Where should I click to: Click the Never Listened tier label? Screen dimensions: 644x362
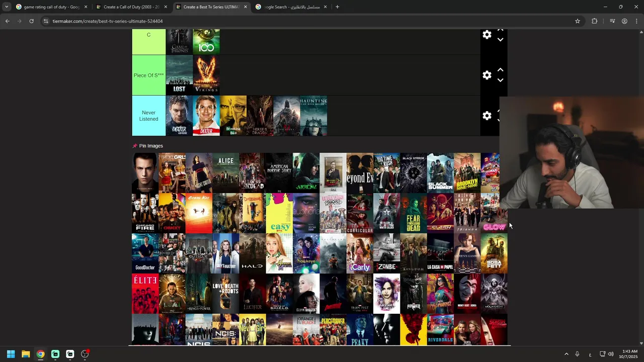pyautogui.click(x=148, y=116)
